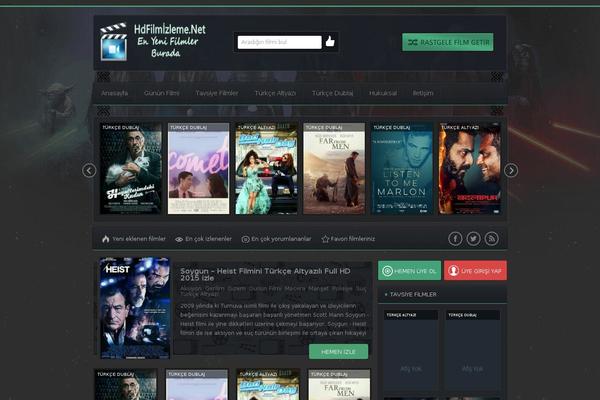Open the Far From Men poster in lower list
This screenshot has height=400, width=600.
pyautogui.click(x=339, y=385)
